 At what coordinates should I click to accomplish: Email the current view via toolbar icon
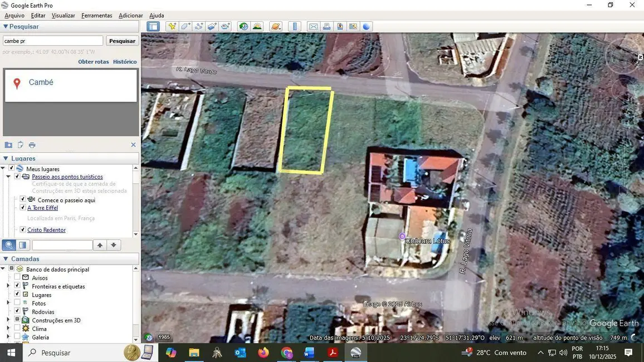[314, 26]
